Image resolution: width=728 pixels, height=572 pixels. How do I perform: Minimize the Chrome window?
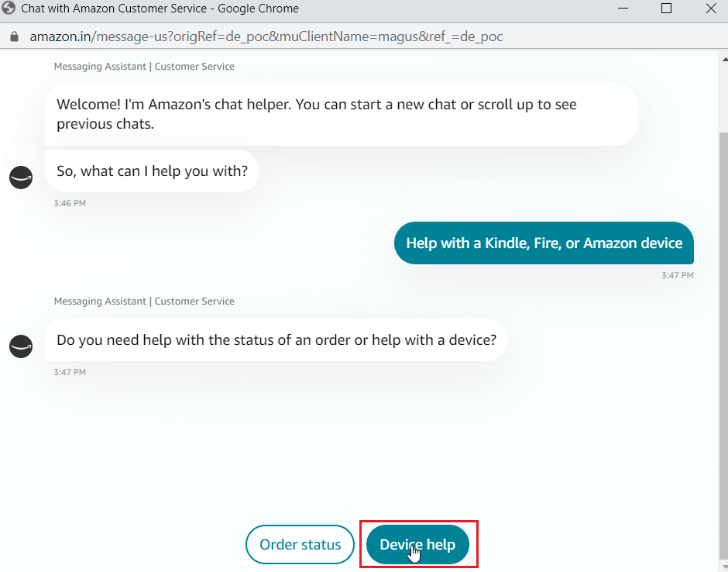(x=624, y=9)
